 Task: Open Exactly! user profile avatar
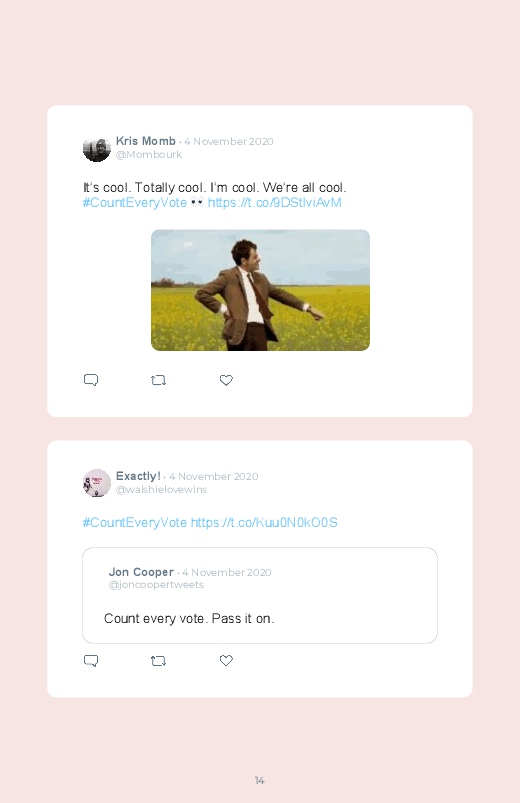97,483
